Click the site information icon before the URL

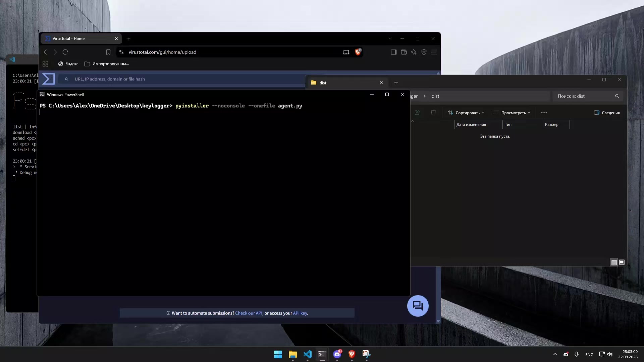[121, 52]
